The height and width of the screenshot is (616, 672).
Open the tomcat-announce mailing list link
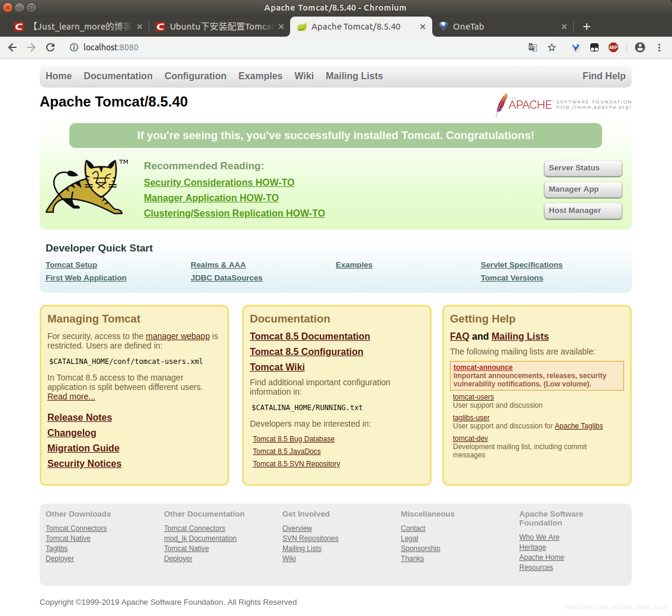[483, 367]
